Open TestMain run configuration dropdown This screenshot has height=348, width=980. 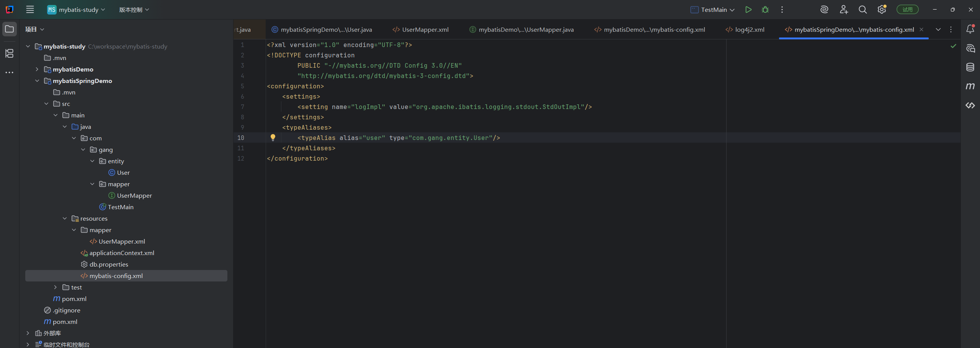(712, 10)
